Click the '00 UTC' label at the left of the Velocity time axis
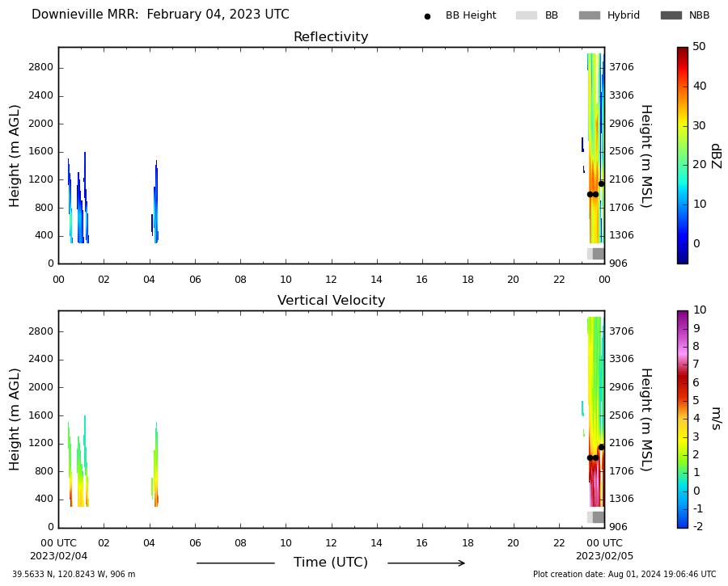 [58, 543]
